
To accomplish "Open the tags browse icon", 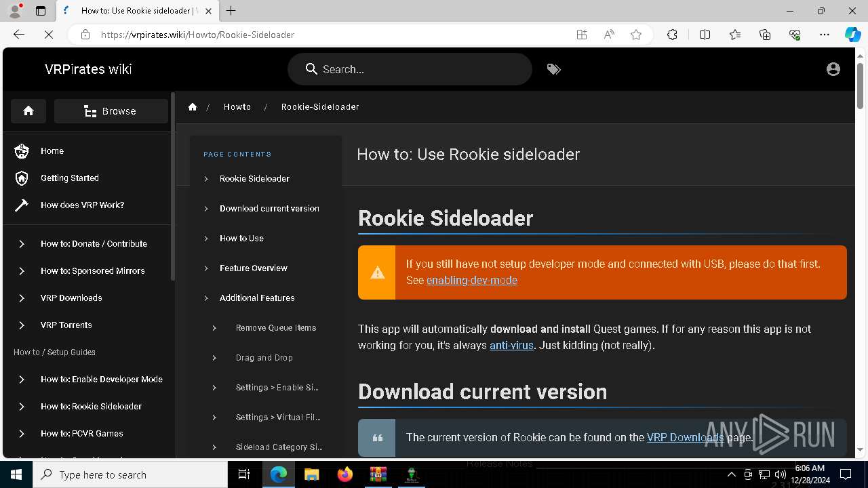I will 554,69.
